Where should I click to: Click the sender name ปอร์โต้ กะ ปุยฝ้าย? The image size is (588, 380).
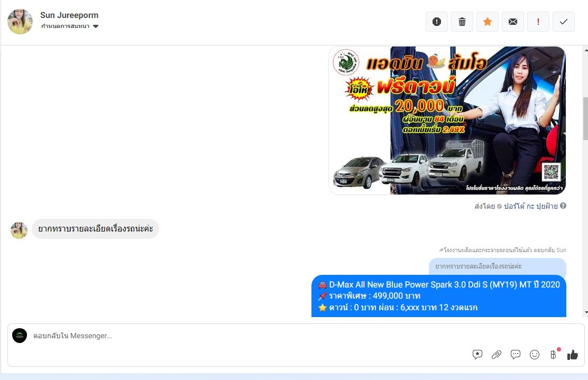pos(530,206)
